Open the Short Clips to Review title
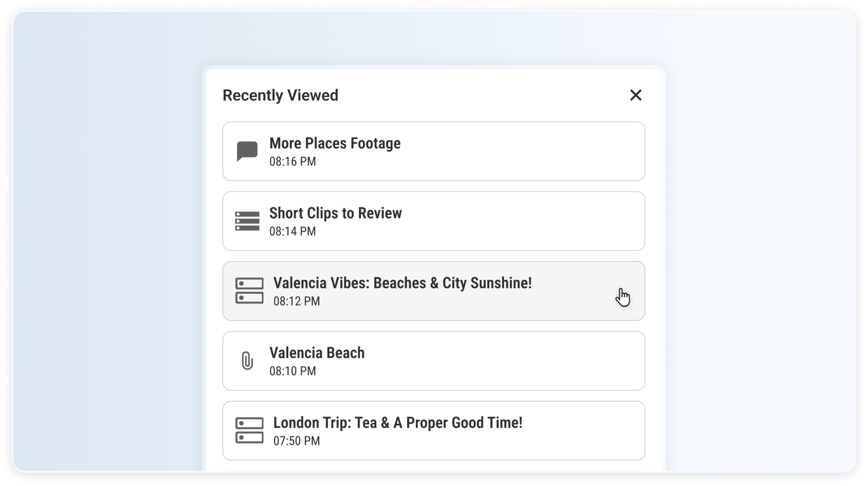The image size is (868, 486). tap(335, 213)
